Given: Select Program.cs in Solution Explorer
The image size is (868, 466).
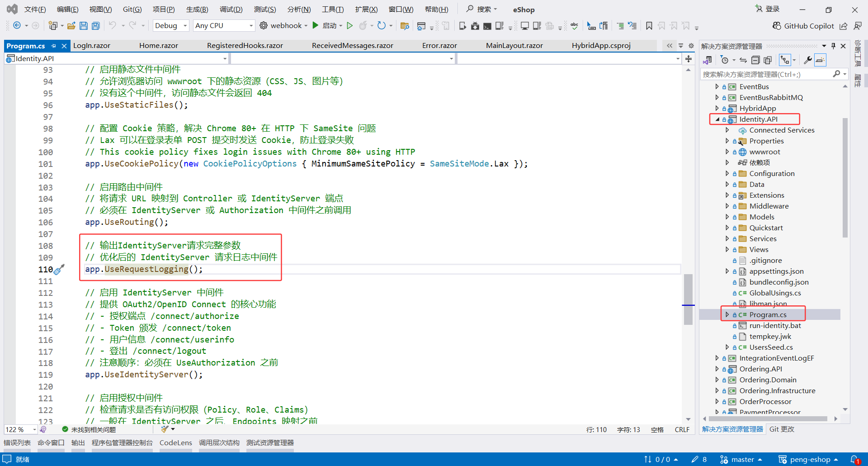Looking at the screenshot, I should (768, 315).
